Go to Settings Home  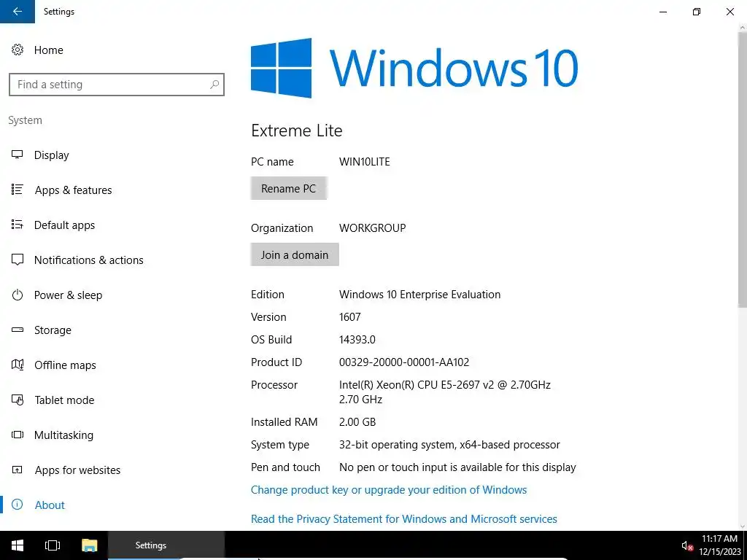[49, 50]
